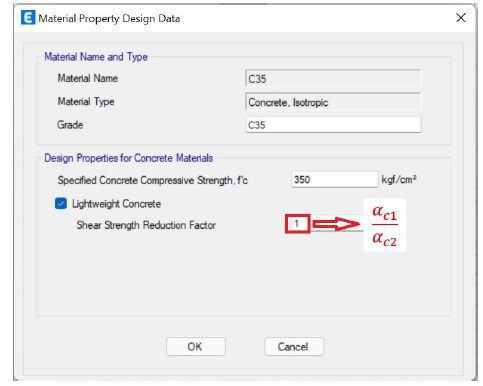483x386 pixels.
Task: Click the ETABS application icon in title bar
Action: point(28,18)
